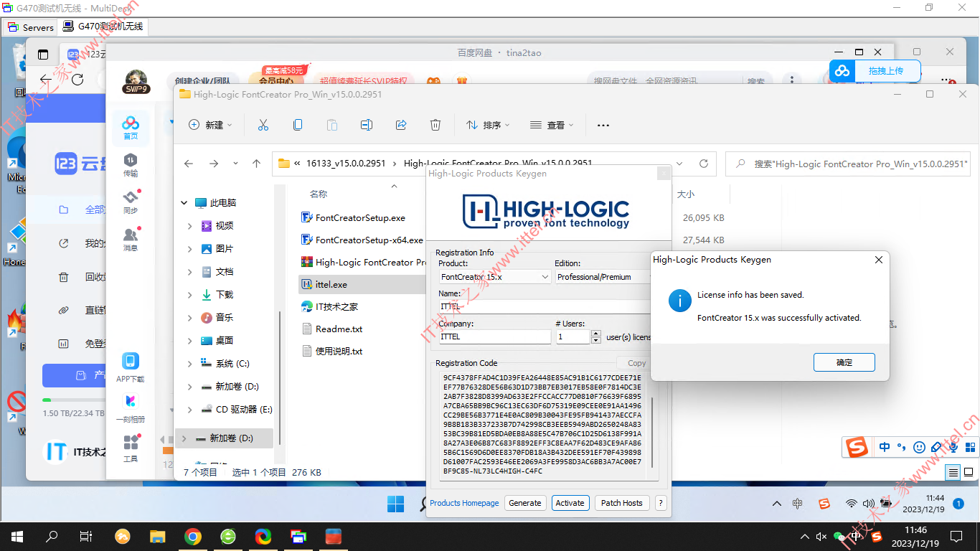This screenshot has height=551, width=980.
Task: Click the Company input field
Action: pyautogui.click(x=495, y=336)
